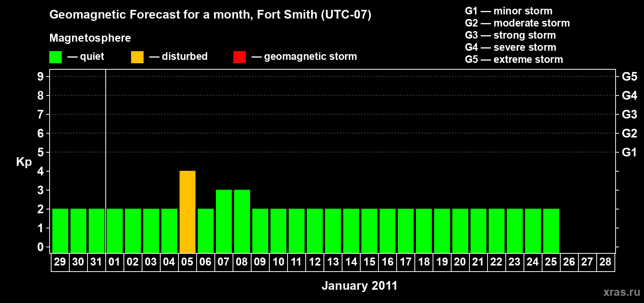Click the Kp value 9 tick label
The width and height of the screenshot is (644, 303).
coord(41,77)
